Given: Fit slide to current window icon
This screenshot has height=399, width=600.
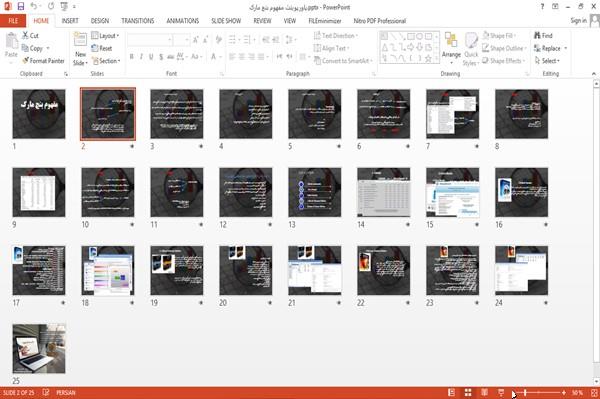Looking at the screenshot, I should (594, 392).
